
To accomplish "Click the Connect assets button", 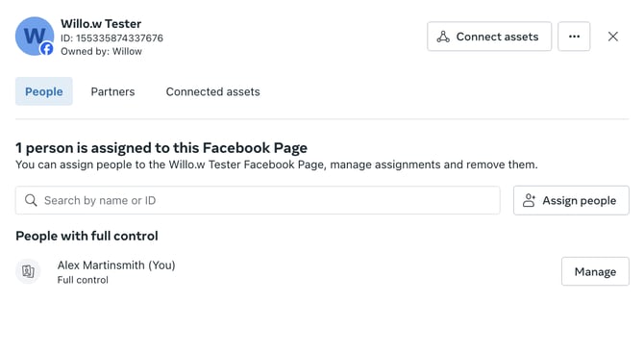I will pyautogui.click(x=489, y=37).
